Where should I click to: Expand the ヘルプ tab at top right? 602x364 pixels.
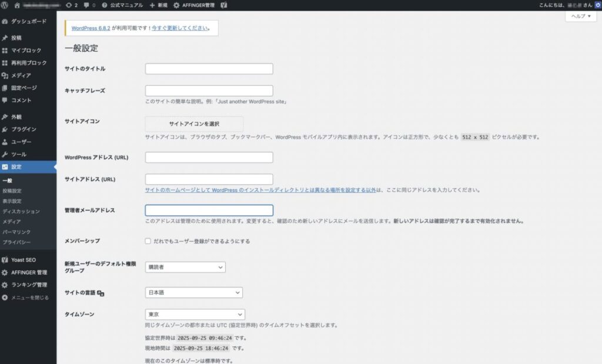tap(581, 16)
